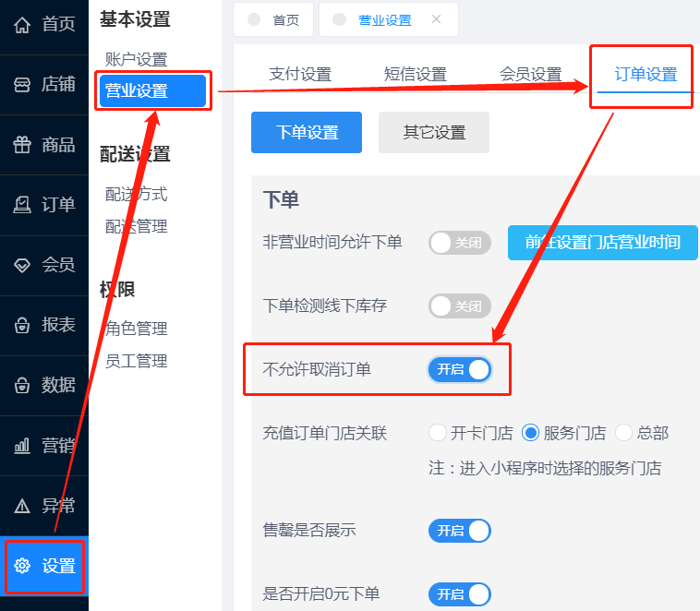This screenshot has width=700, height=611.
Task: Click the 注：进入小程序时选择的服务门店 note
Action: point(545,468)
